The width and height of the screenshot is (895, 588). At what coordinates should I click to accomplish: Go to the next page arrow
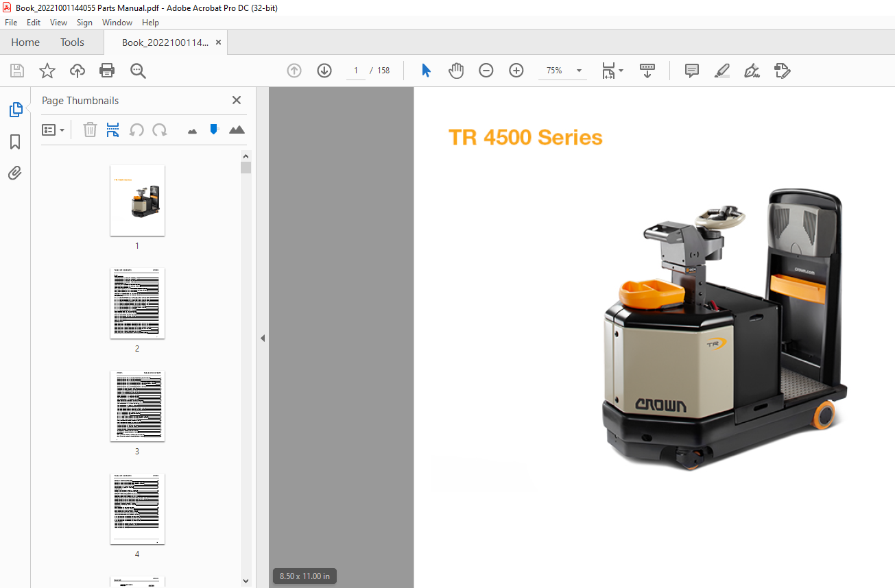pos(324,71)
